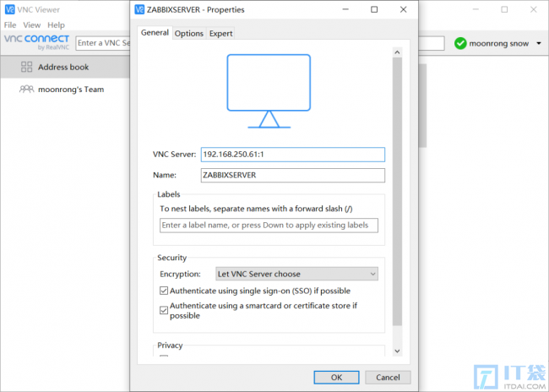Minimize the ZABBIXSERVER Properties dialog

345,9
